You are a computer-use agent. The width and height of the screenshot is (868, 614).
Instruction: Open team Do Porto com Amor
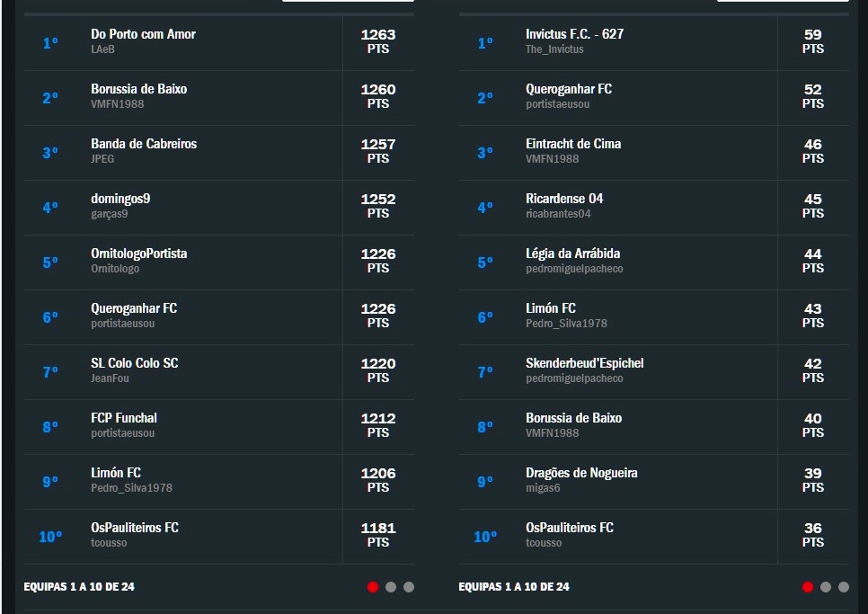[x=143, y=34]
